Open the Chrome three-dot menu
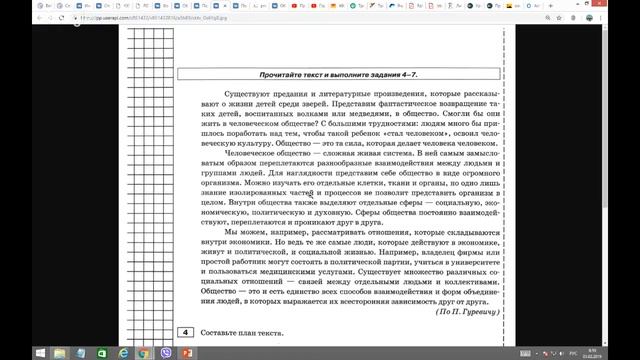The width and height of the screenshot is (640, 360). click(x=600, y=18)
